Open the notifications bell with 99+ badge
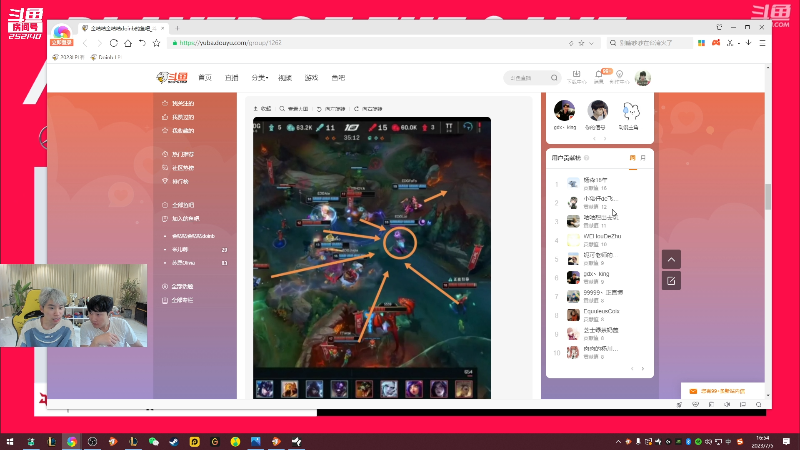Image resolution: width=800 pixels, height=450 pixels. click(599, 77)
